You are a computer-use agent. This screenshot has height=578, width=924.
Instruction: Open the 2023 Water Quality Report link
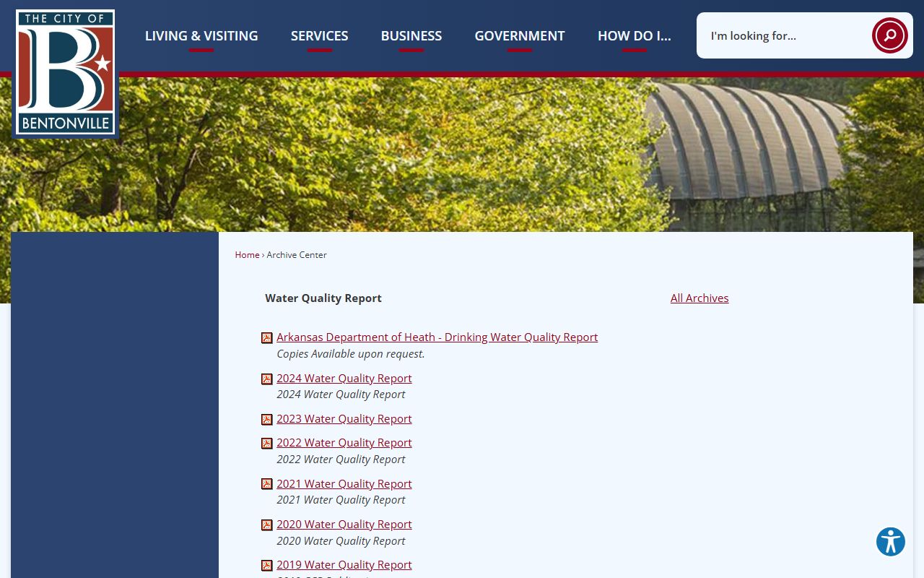click(344, 418)
